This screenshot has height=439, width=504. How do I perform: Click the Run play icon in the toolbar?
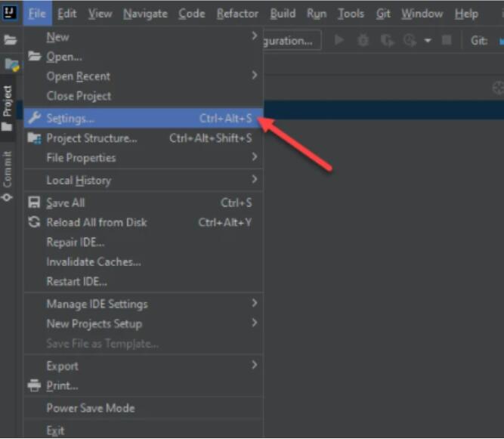(339, 40)
